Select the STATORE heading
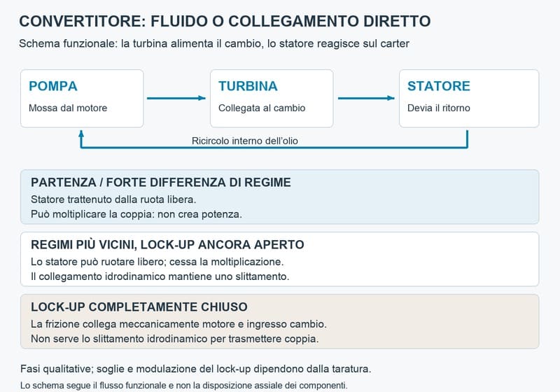The width and height of the screenshot is (560, 392). (439, 86)
